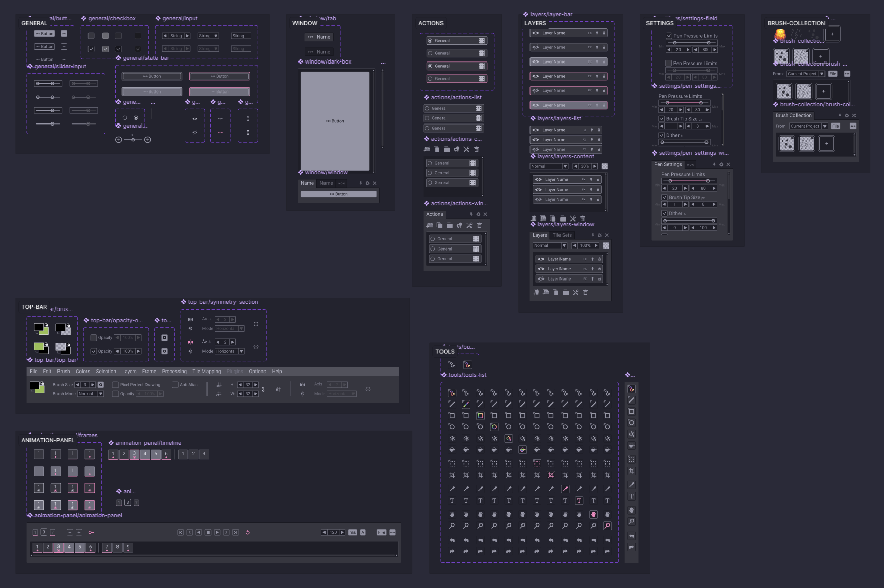
Task: Select the Crop tool
Action: pyautogui.click(x=631, y=471)
